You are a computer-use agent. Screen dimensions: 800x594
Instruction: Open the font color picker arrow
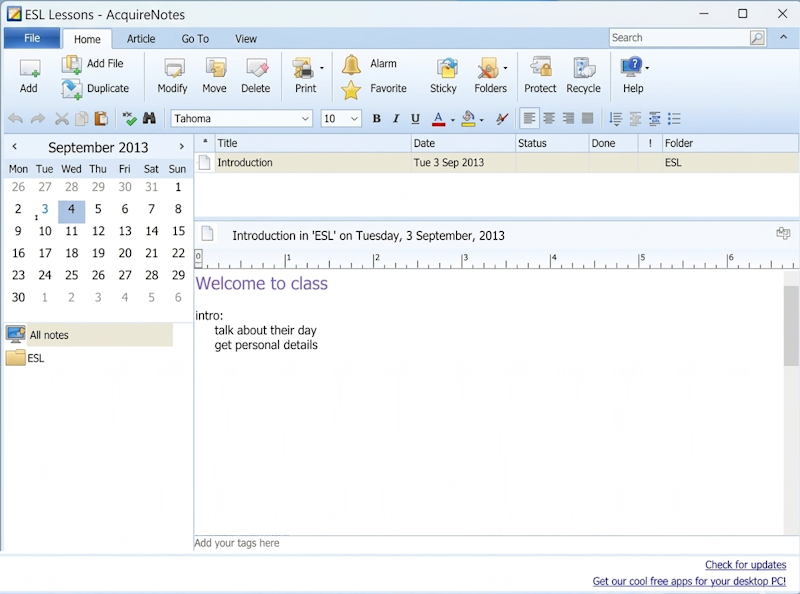pos(452,120)
